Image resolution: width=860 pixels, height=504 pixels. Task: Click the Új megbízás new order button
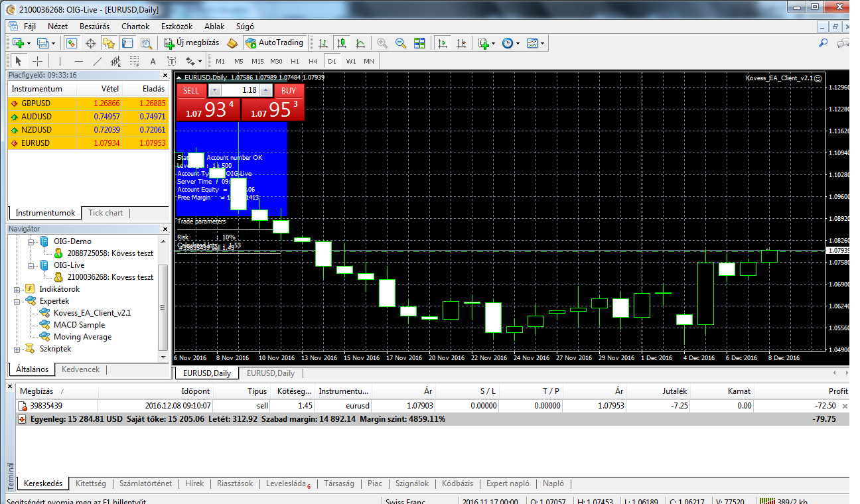[x=191, y=42]
